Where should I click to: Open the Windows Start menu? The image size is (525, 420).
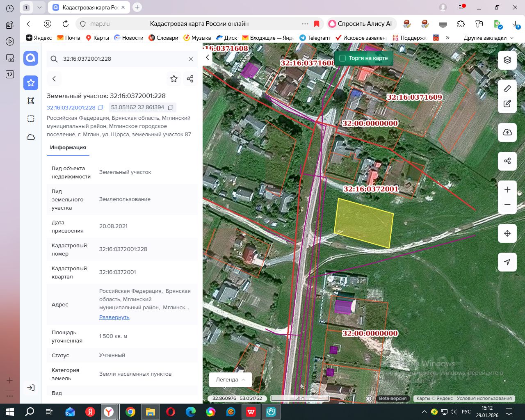point(10,412)
